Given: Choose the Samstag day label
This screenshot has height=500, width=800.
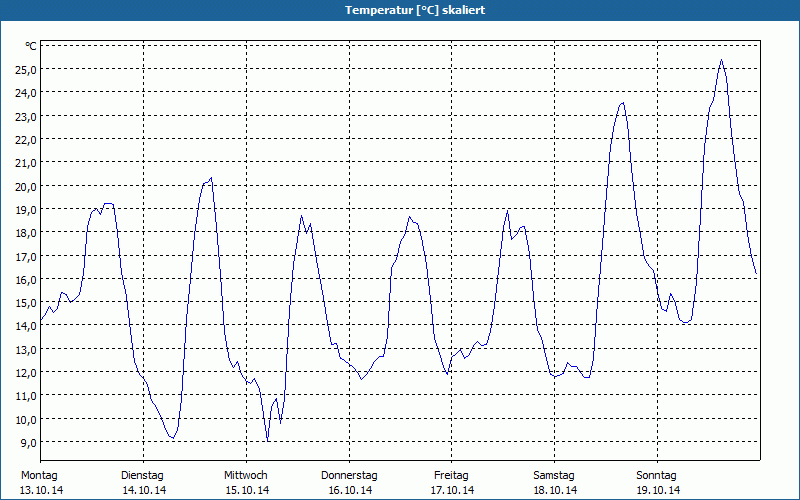Looking at the screenshot, I should [554, 475].
